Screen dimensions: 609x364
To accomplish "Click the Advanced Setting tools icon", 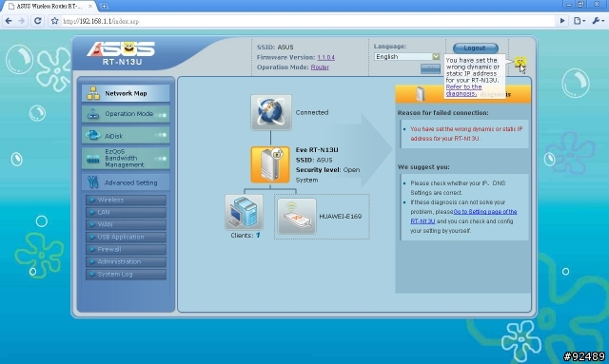I will coord(93,182).
